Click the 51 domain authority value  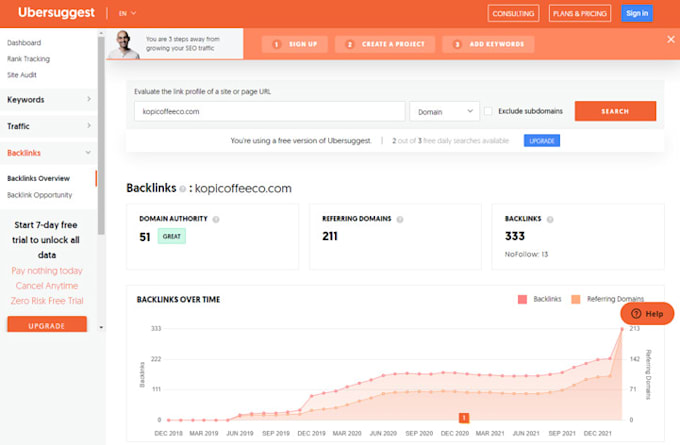(144, 237)
